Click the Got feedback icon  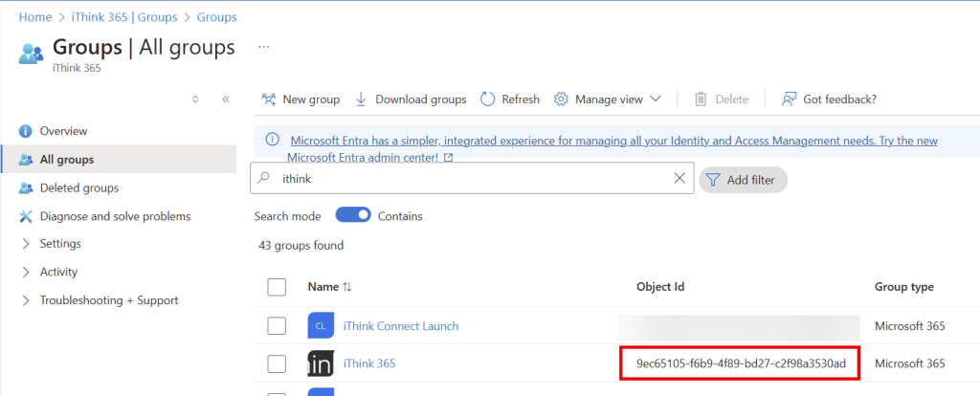pyautogui.click(x=790, y=99)
